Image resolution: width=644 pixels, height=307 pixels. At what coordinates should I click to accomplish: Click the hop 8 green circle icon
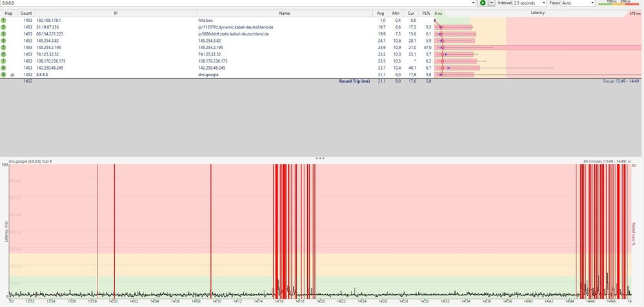point(4,68)
